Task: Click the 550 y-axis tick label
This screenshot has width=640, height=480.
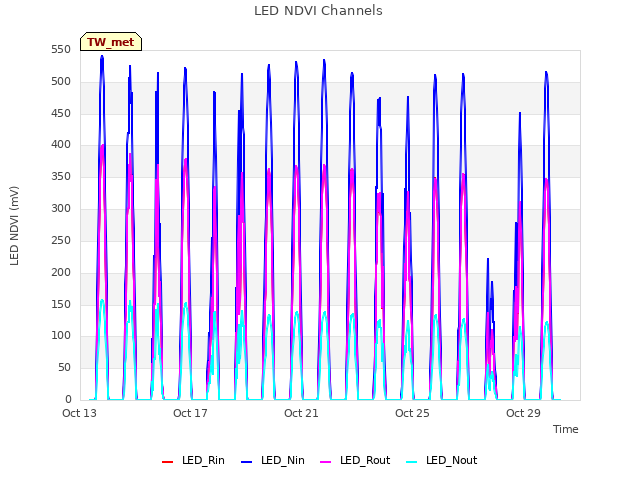Action: (x=61, y=50)
